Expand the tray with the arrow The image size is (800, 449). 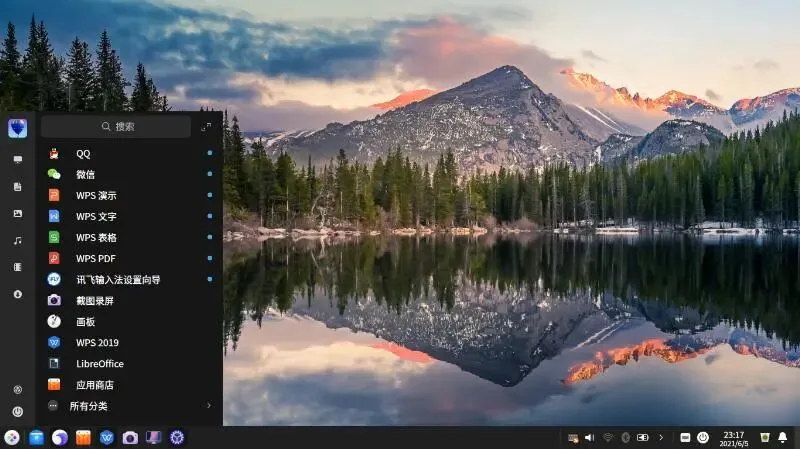(x=661, y=438)
